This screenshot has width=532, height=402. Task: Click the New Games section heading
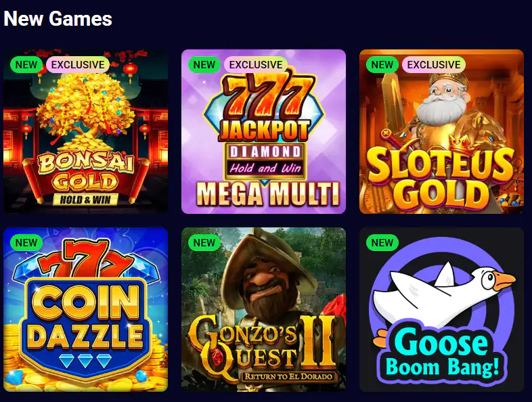[x=58, y=18]
